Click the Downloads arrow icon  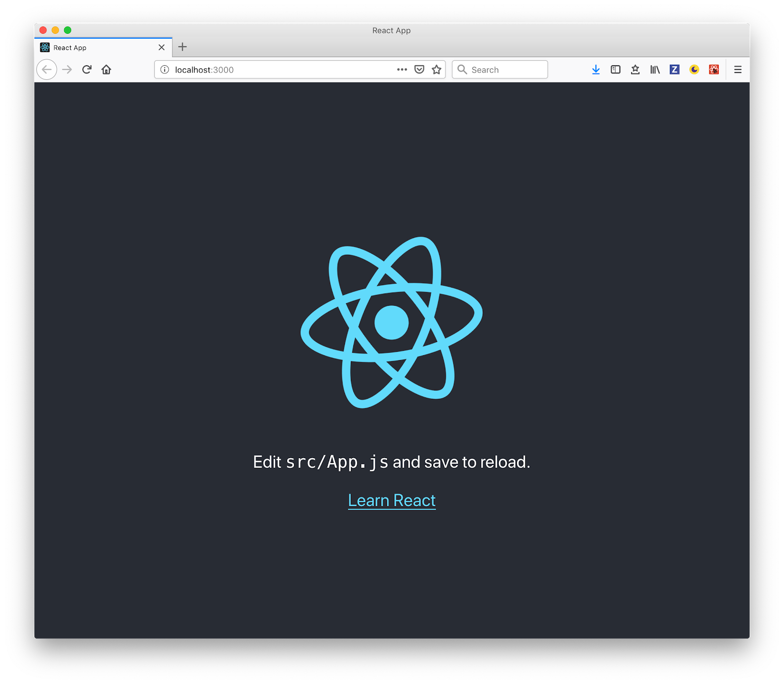click(x=596, y=70)
